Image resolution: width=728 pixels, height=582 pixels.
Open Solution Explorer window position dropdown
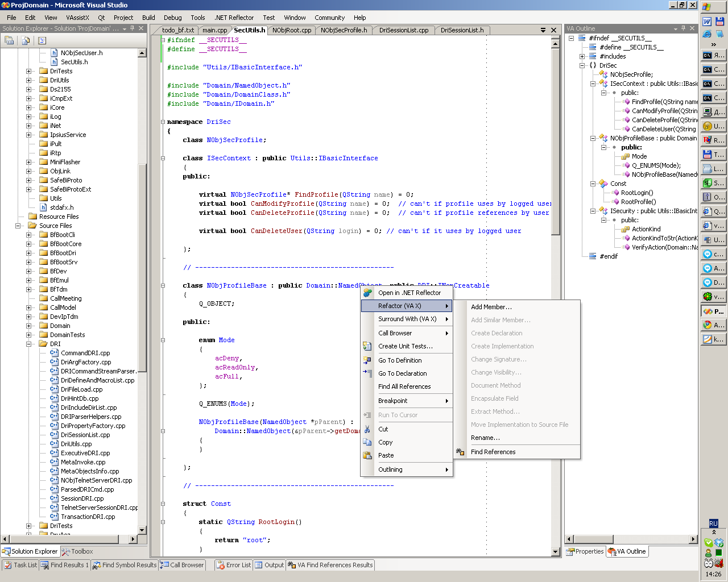125,28
